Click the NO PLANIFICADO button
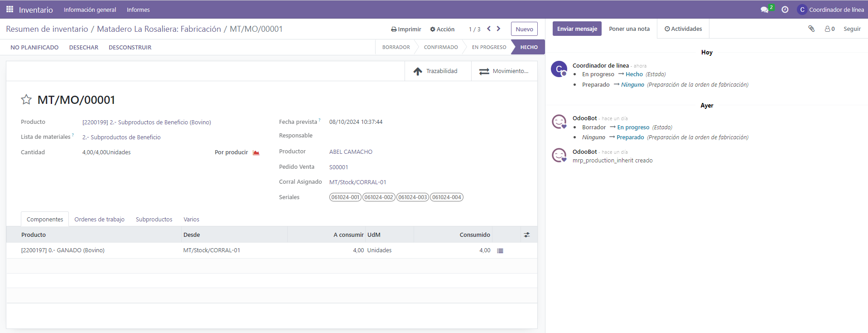868x333 pixels. (34, 47)
